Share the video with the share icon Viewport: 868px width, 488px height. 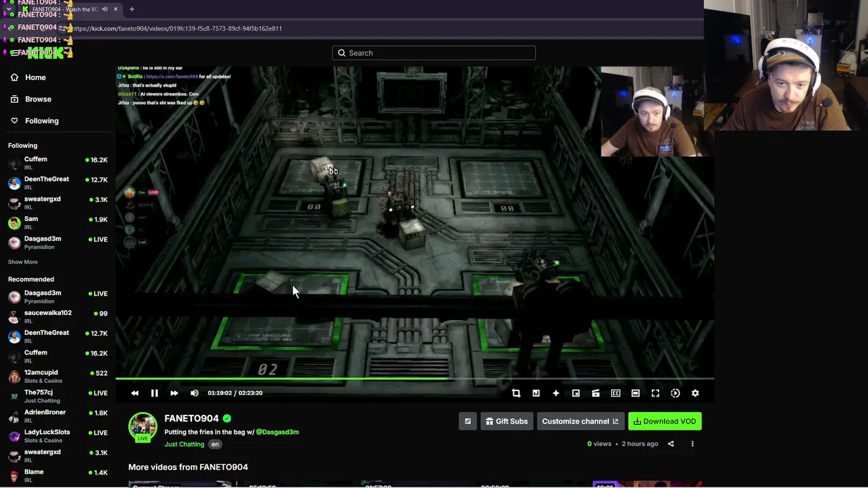click(x=671, y=444)
